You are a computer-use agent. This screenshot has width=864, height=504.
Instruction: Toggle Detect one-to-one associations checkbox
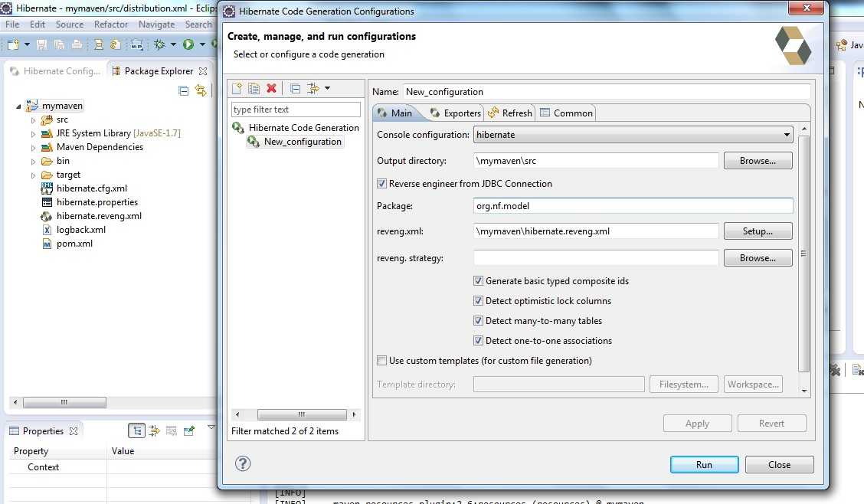(x=478, y=340)
